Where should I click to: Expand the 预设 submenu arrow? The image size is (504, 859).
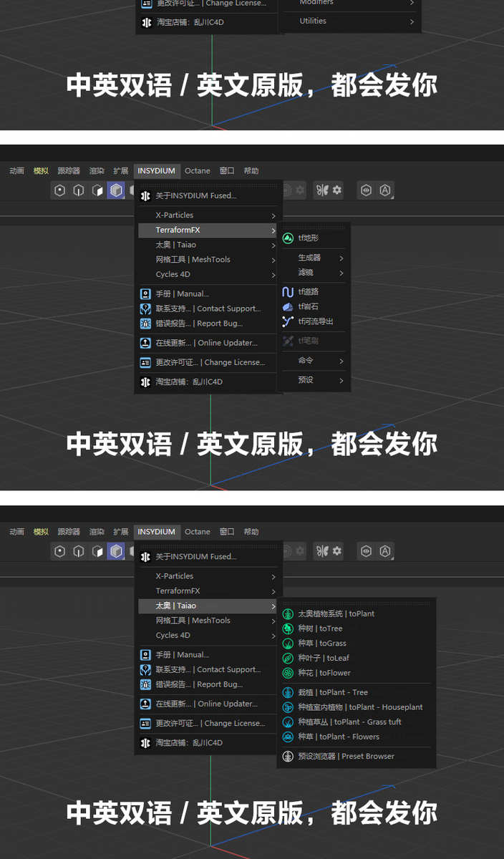pyautogui.click(x=341, y=380)
